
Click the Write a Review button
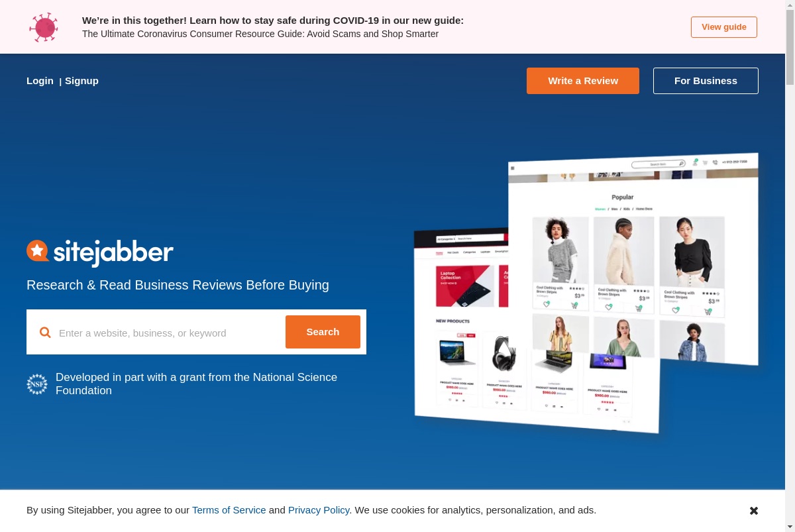click(583, 81)
